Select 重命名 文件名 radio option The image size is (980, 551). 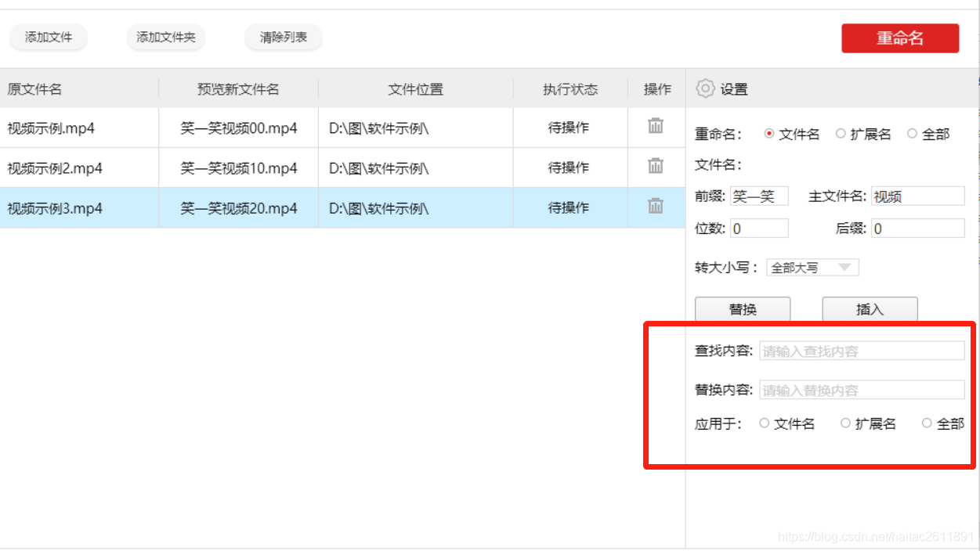769,134
